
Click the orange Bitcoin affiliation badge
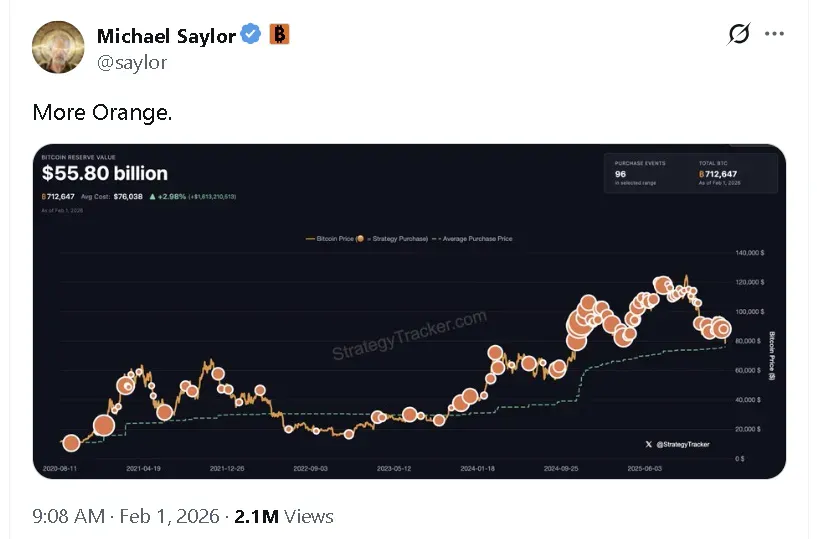tap(279, 35)
